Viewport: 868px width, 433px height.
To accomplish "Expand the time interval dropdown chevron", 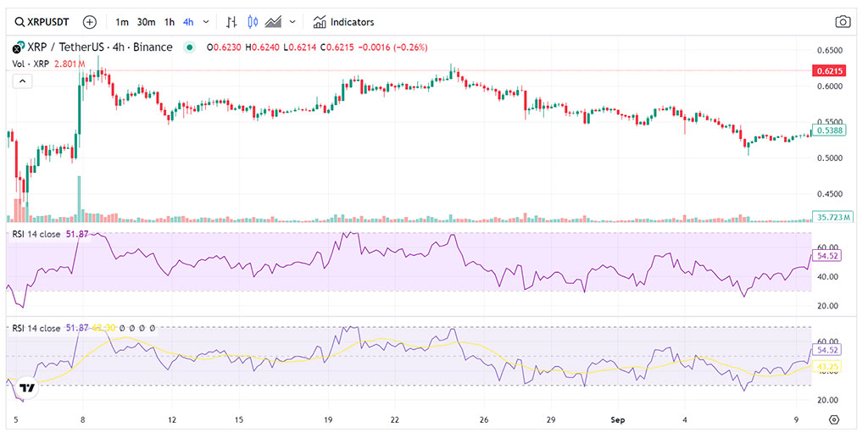I will click(x=206, y=22).
